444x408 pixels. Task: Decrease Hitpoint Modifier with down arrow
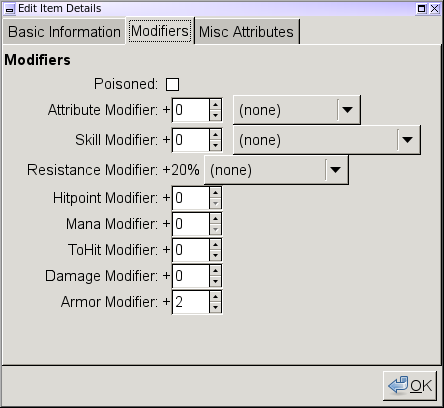tap(215, 203)
